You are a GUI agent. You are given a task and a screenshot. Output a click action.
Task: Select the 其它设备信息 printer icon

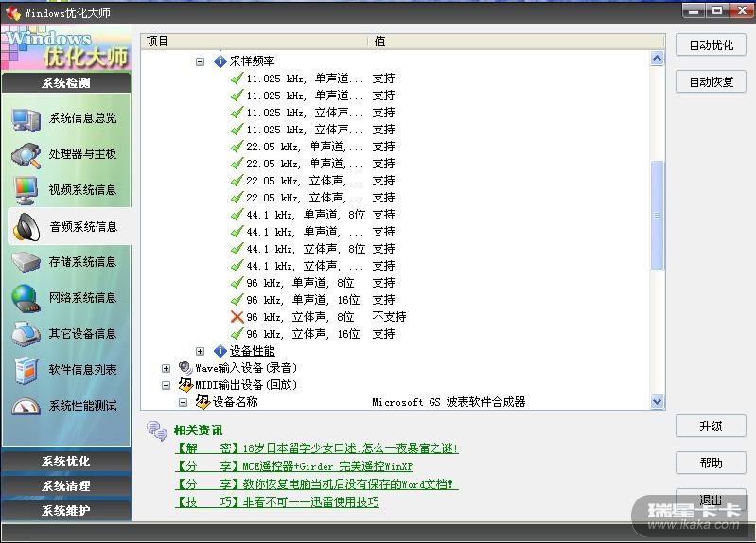(25, 334)
